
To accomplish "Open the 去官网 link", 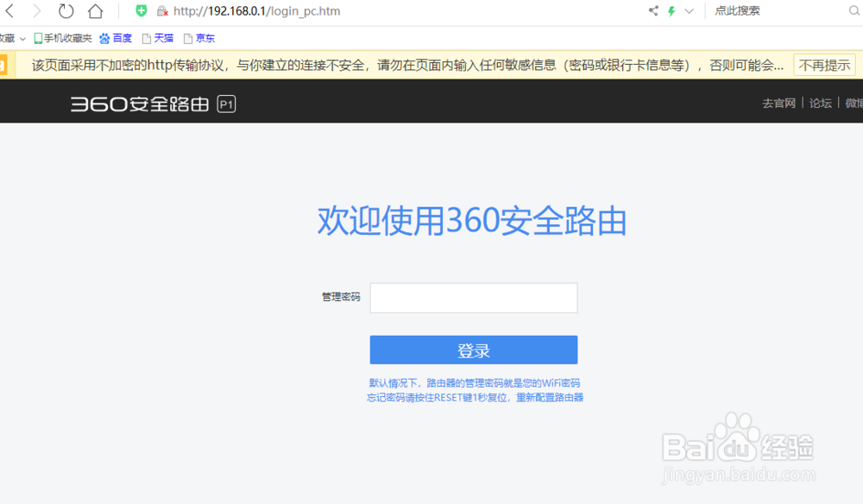I will 778,103.
